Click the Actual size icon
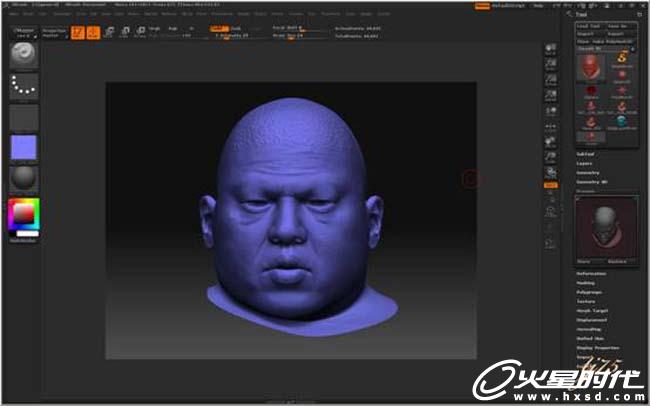Image resolution: width=650 pixels, height=406 pixels. pos(551,80)
